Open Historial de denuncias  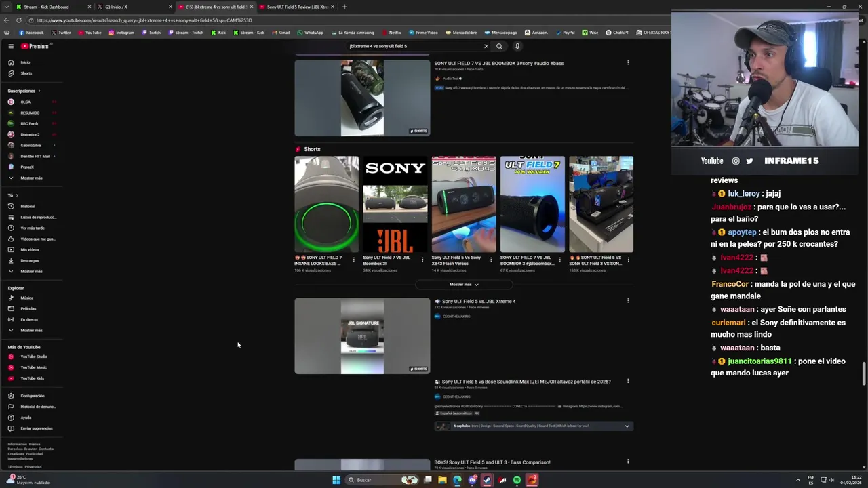coord(31,407)
